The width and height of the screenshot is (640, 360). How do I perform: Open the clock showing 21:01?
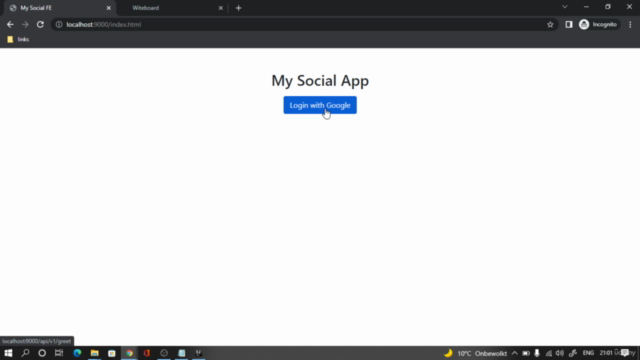coord(606,353)
